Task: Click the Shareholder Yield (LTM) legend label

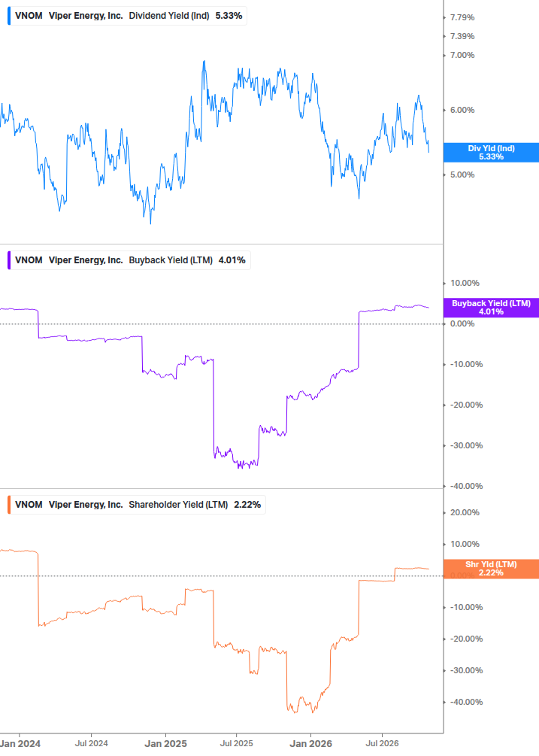Action: pos(178,505)
